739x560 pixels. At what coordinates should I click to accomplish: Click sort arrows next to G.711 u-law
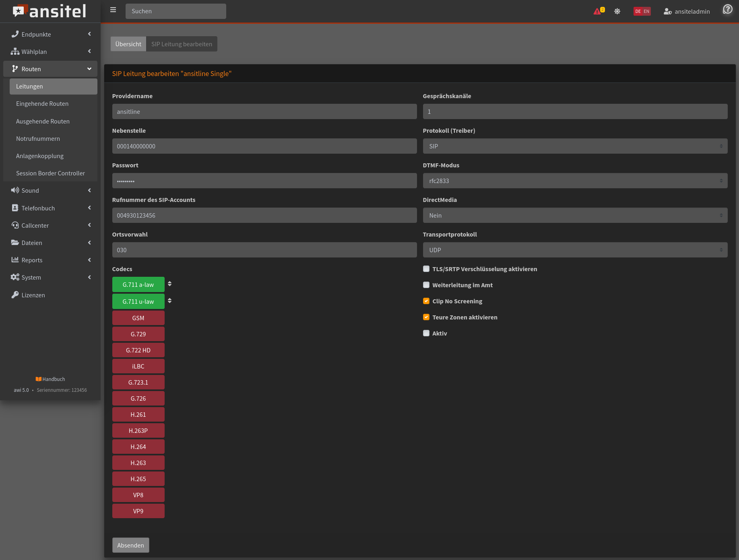pyautogui.click(x=169, y=301)
